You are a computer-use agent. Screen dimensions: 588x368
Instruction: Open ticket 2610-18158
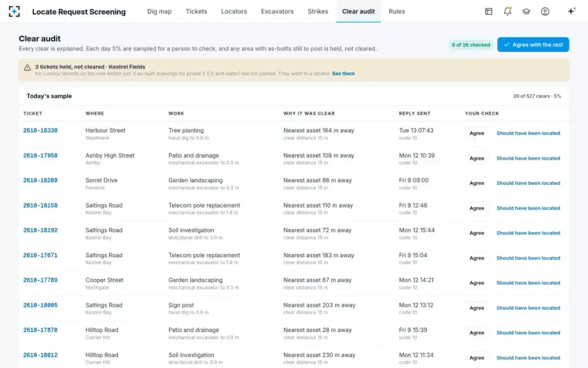(40, 205)
